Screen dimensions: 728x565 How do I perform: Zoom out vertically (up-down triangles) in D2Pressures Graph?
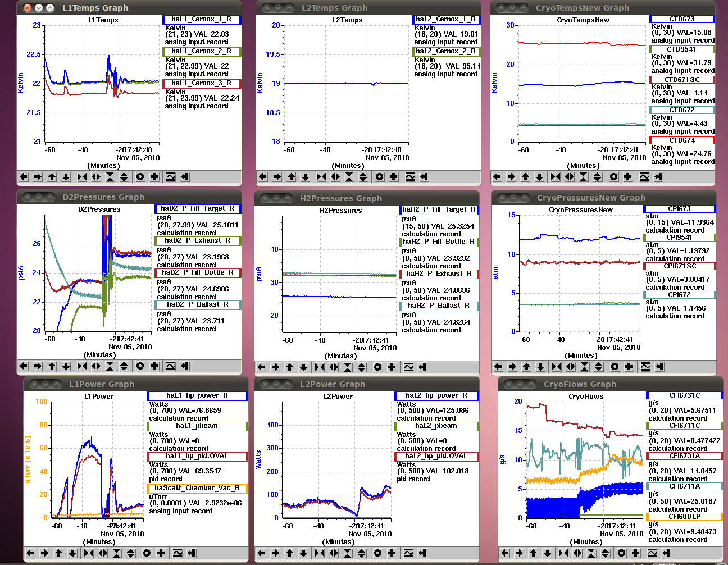[x=124, y=366]
